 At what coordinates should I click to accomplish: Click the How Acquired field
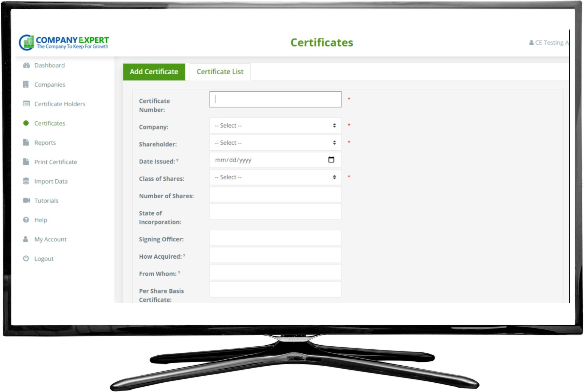pos(275,255)
